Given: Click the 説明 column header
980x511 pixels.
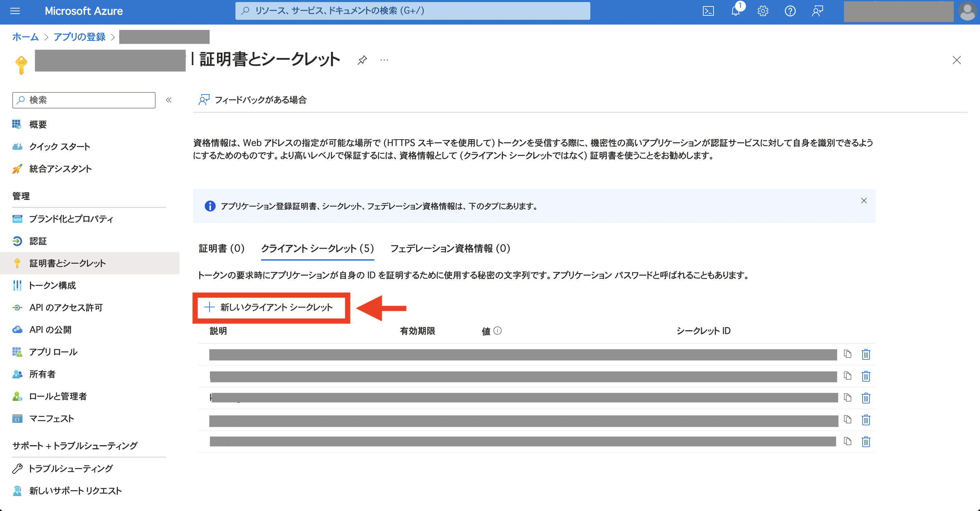Looking at the screenshot, I should pos(218,331).
